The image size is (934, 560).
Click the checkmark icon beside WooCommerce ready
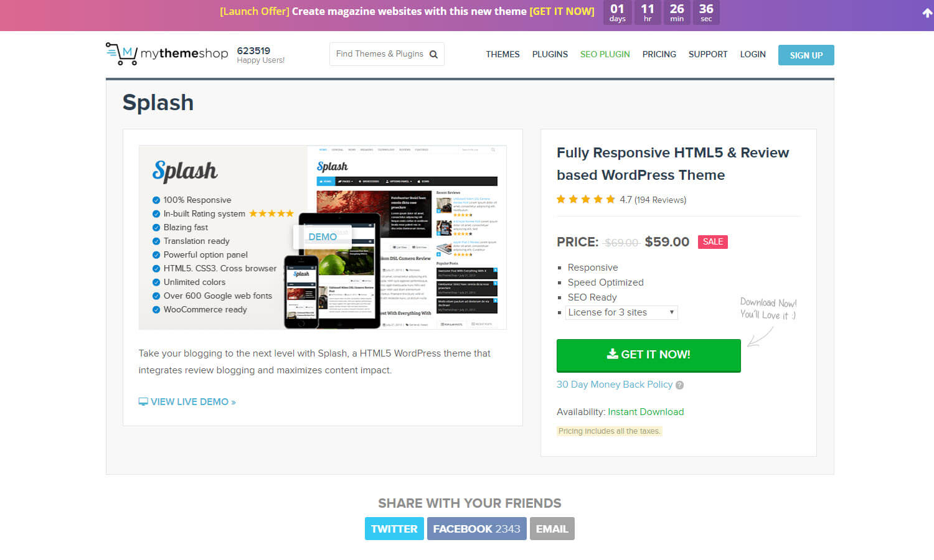(156, 309)
